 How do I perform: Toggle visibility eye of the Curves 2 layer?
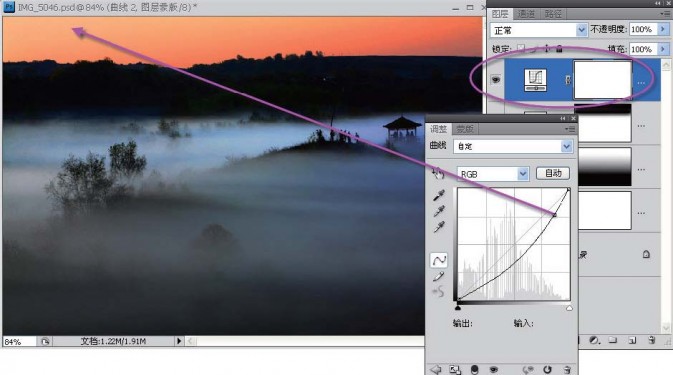(496, 80)
